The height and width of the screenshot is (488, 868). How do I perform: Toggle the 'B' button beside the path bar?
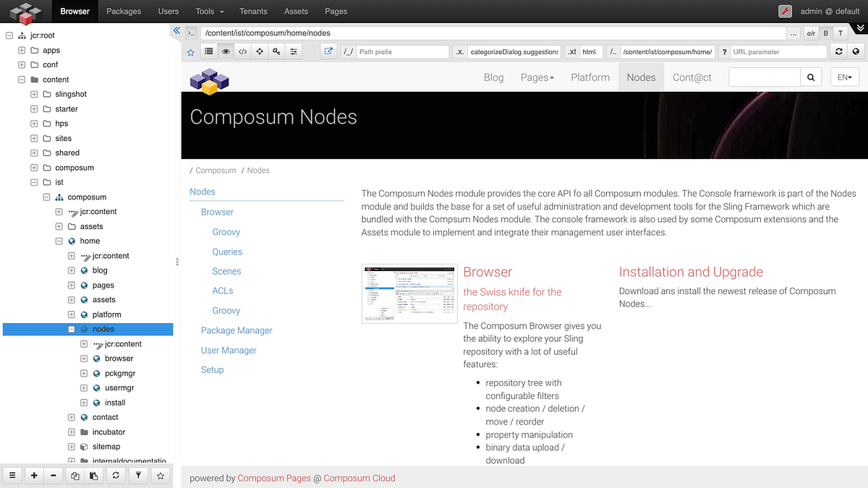point(825,33)
